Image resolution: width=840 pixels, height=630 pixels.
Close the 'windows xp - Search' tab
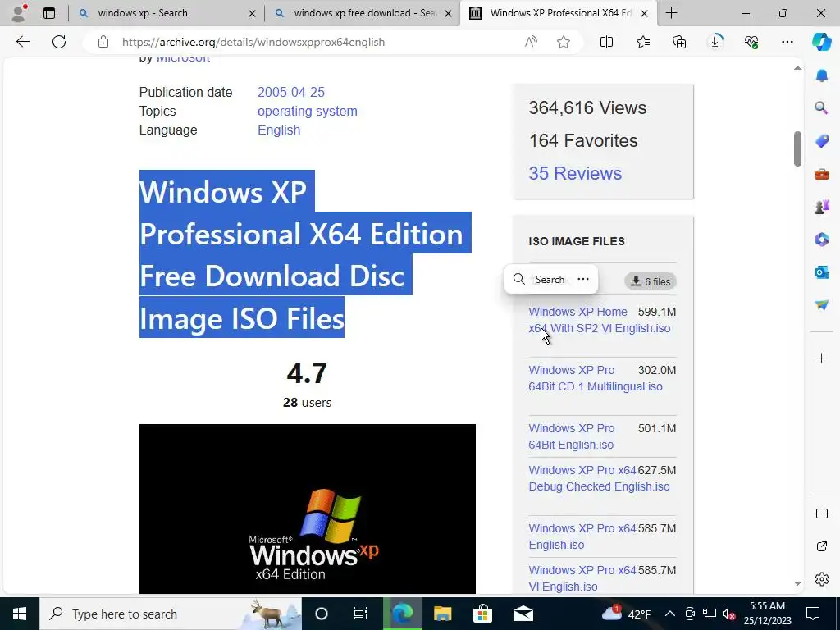click(x=252, y=13)
